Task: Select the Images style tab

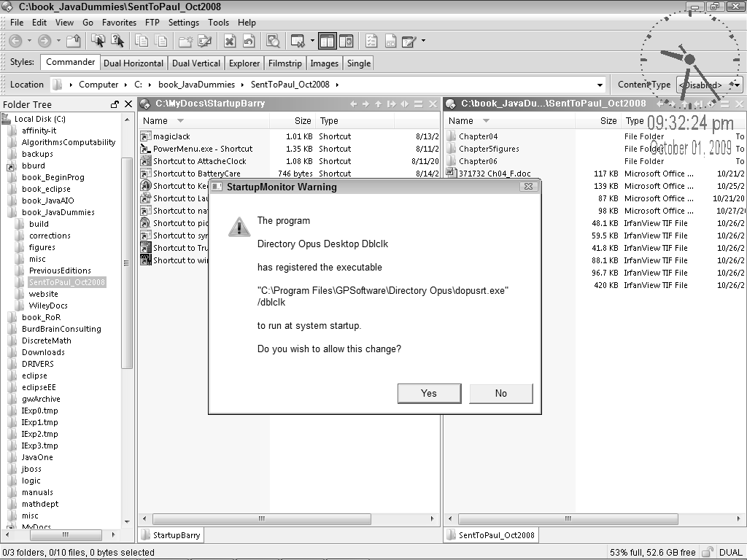Action: point(324,63)
